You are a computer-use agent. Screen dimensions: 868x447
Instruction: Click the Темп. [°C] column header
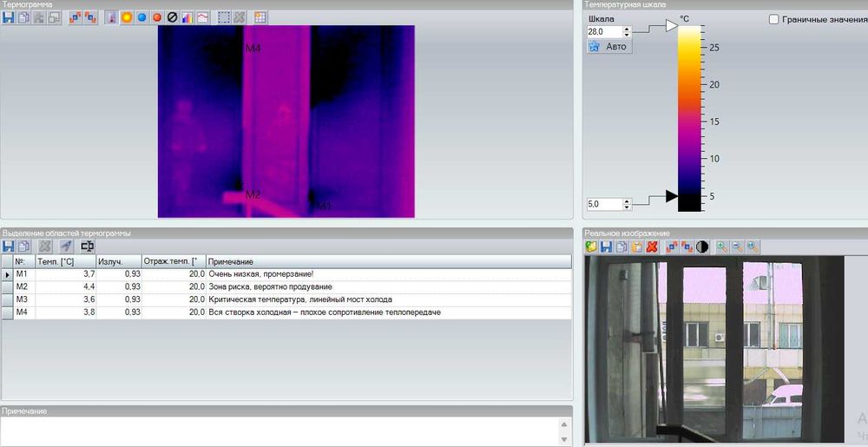(65, 261)
